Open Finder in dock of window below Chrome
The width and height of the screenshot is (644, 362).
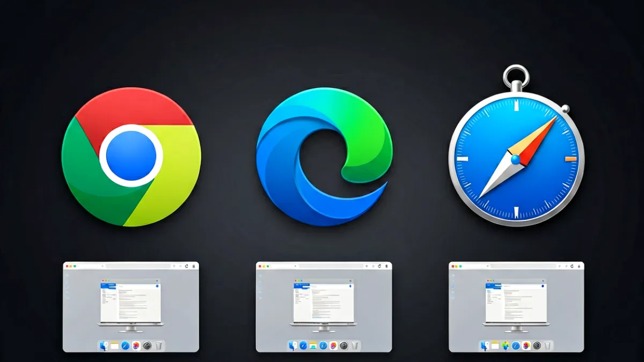click(104, 346)
